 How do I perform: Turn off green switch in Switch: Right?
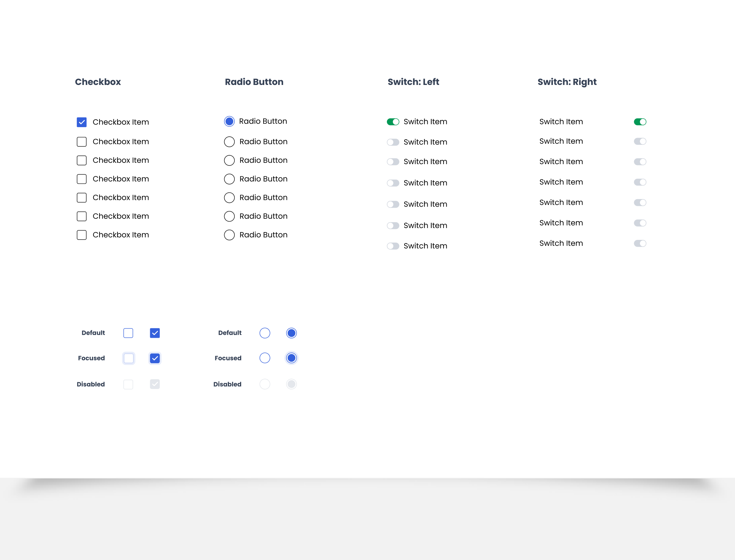(640, 122)
